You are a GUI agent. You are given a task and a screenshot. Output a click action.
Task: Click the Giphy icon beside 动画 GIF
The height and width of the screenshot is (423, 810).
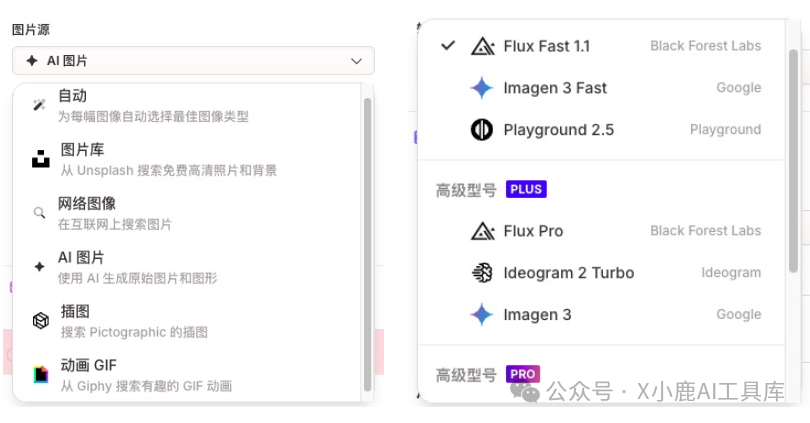click(x=41, y=374)
